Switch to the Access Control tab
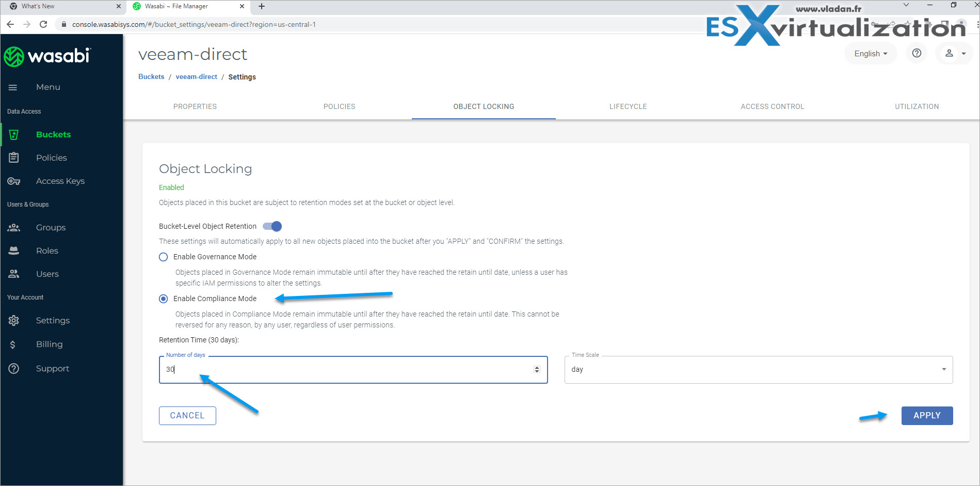 (772, 107)
